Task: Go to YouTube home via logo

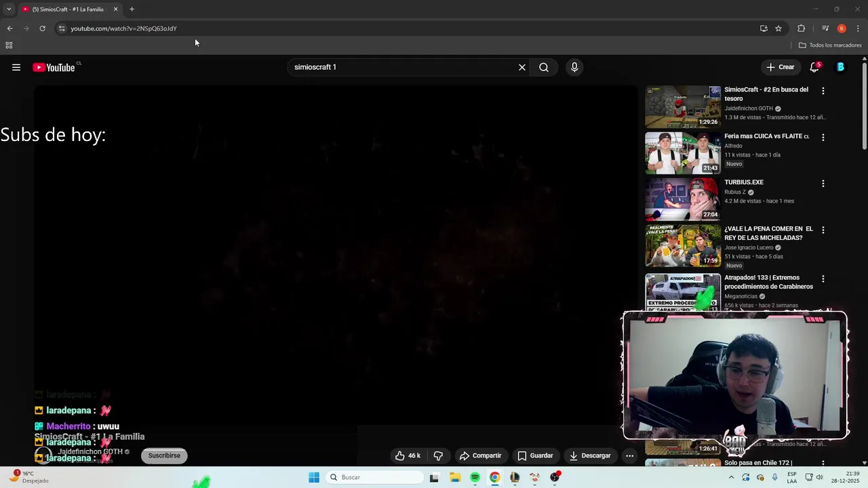Action: point(54,67)
